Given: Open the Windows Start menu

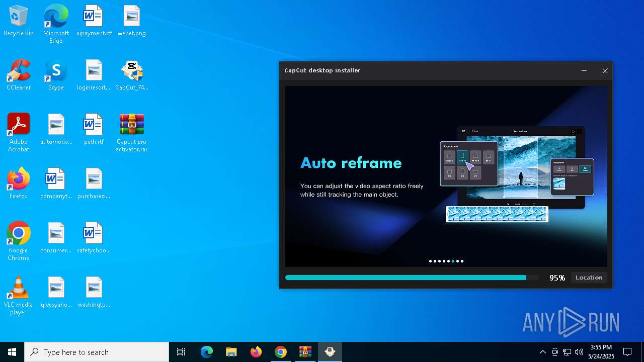Looking at the screenshot, I should [12, 352].
